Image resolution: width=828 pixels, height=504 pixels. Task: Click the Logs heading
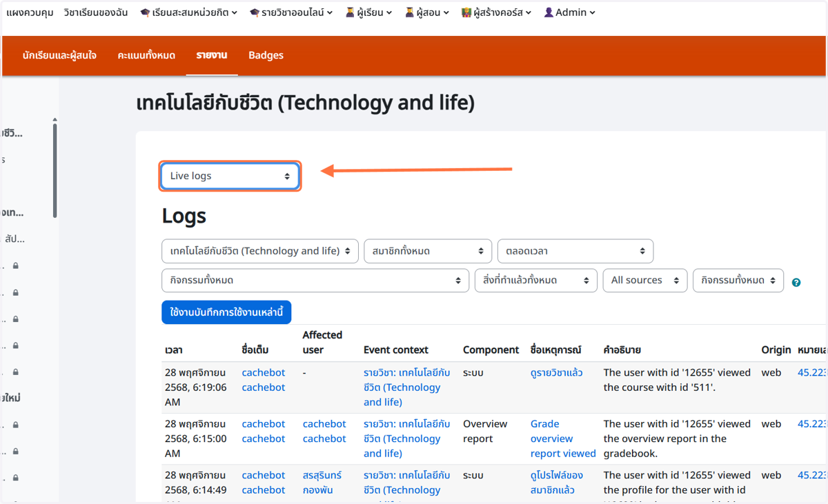pos(184,216)
